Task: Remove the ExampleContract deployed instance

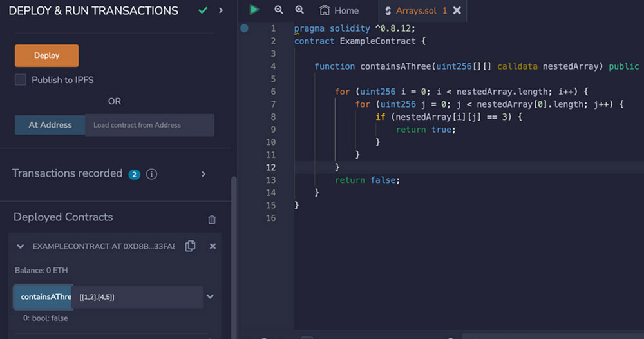Action: pyautogui.click(x=213, y=246)
